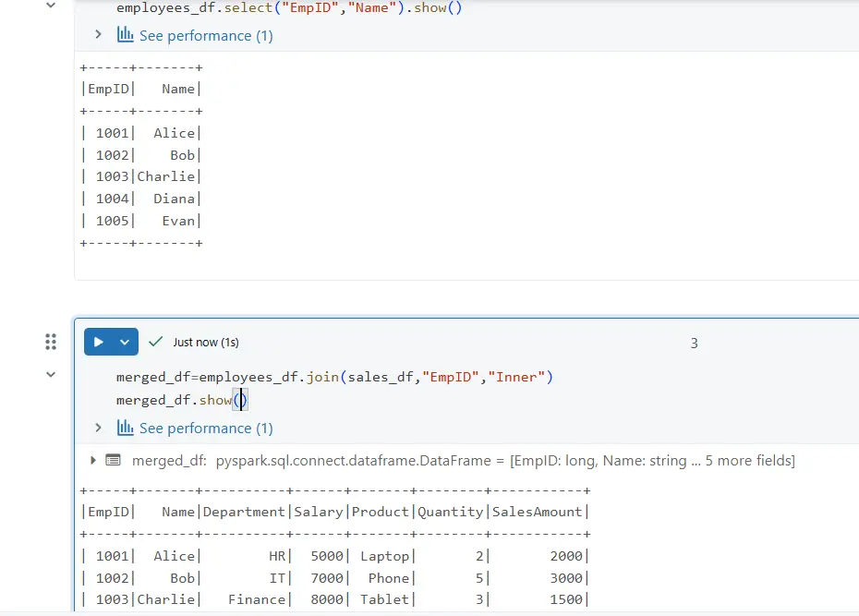
Task: Click the six-dot drag handle of the join cell
Action: (x=51, y=342)
